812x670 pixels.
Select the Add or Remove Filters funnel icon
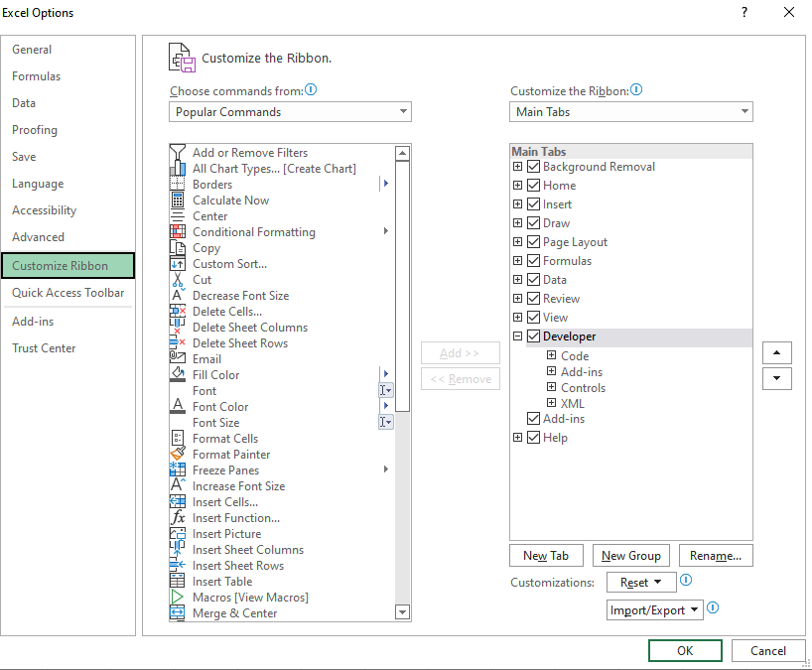tap(178, 152)
